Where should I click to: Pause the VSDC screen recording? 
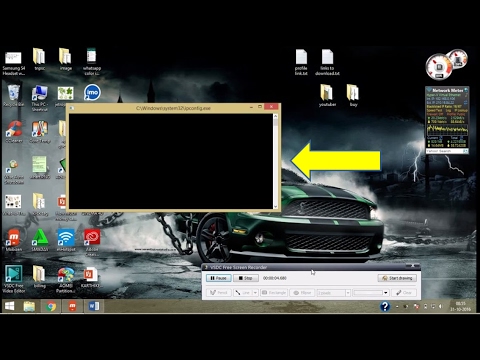218,278
